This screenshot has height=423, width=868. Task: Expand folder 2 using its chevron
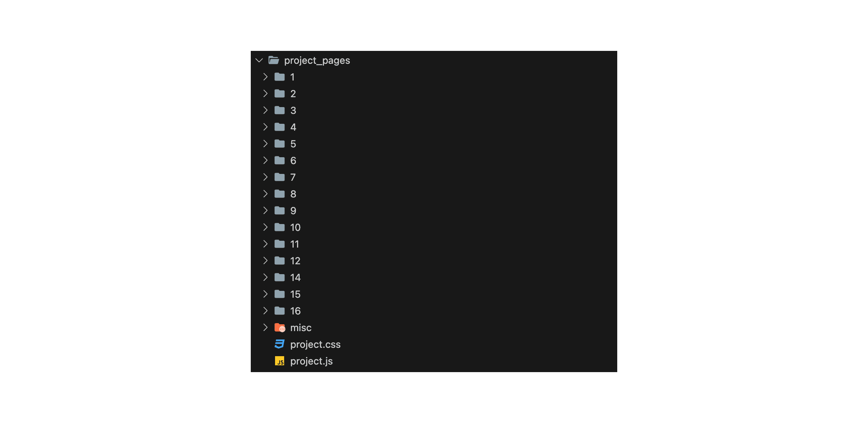pyautogui.click(x=265, y=93)
